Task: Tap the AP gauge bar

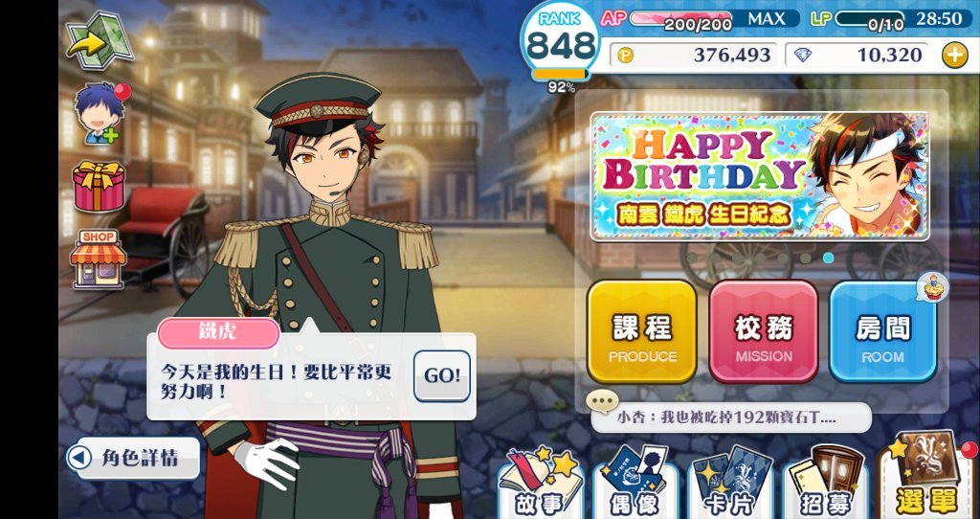Action: pos(681,19)
